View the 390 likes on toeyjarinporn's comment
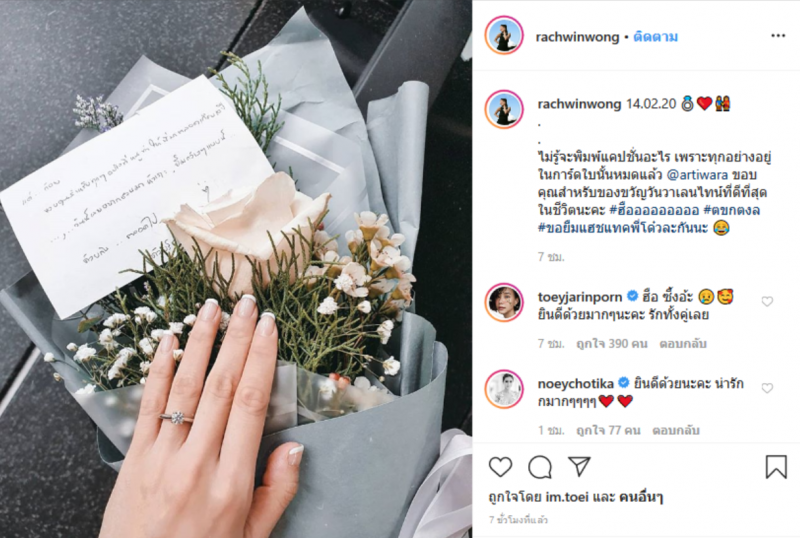Screen dimensions: 800x538 pos(612,344)
